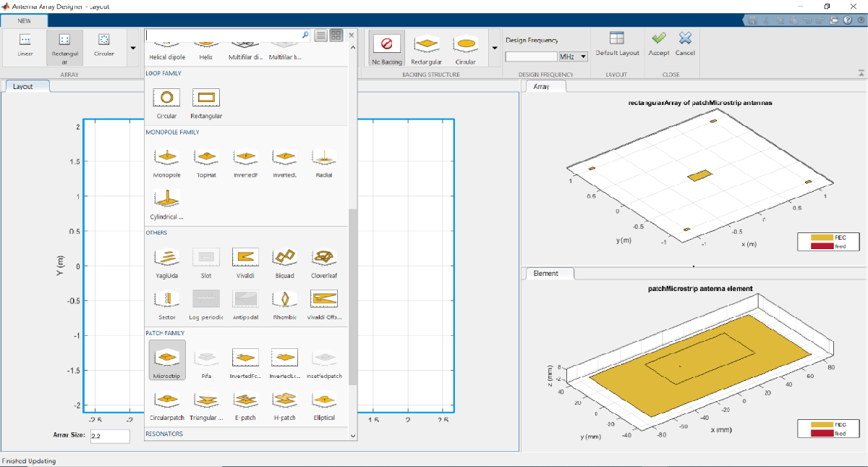Click the gallery scrollbar up arrow

point(353,48)
